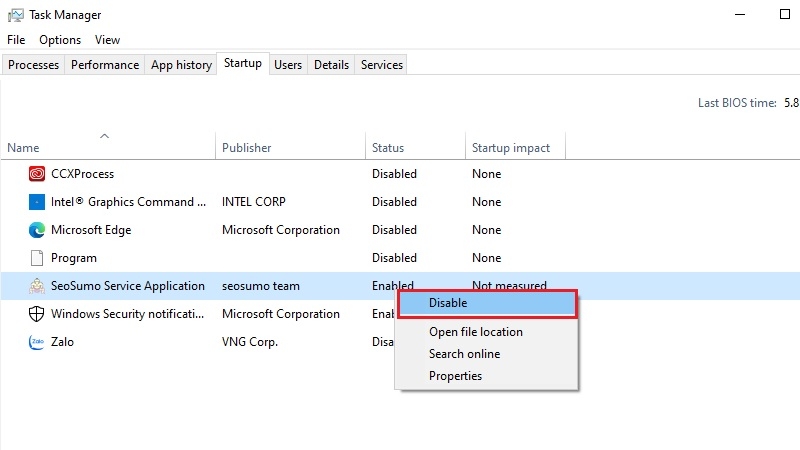The height and width of the screenshot is (450, 800).
Task: Switch to the Users tab
Action: click(288, 65)
